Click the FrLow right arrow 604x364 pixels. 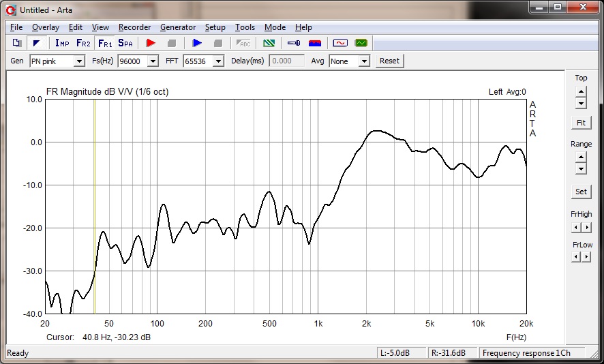click(x=586, y=256)
